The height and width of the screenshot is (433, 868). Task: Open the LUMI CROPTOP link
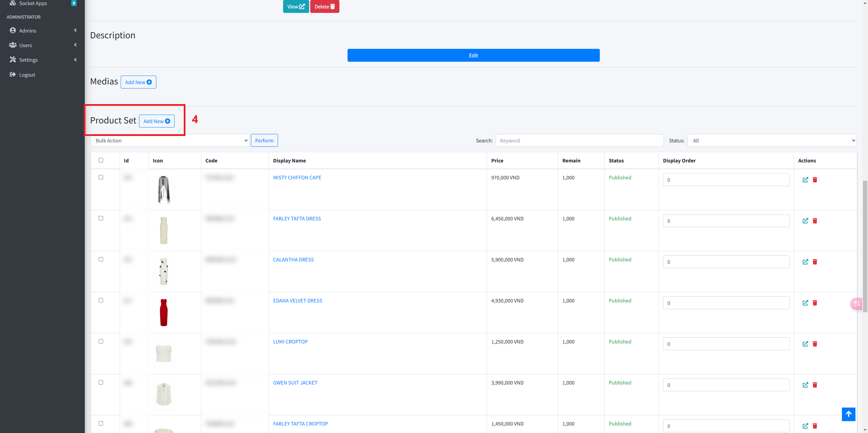coord(291,342)
